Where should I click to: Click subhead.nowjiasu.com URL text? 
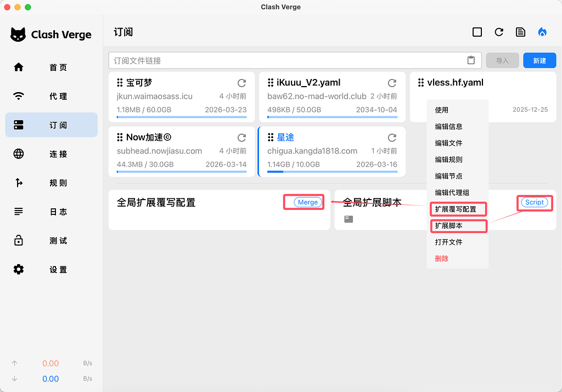click(159, 151)
